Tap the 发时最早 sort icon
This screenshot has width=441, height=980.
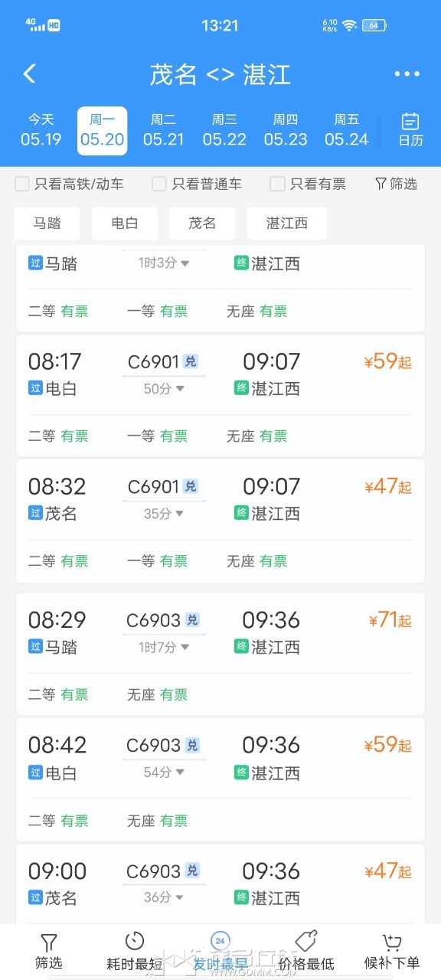pyautogui.click(x=220, y=940)
